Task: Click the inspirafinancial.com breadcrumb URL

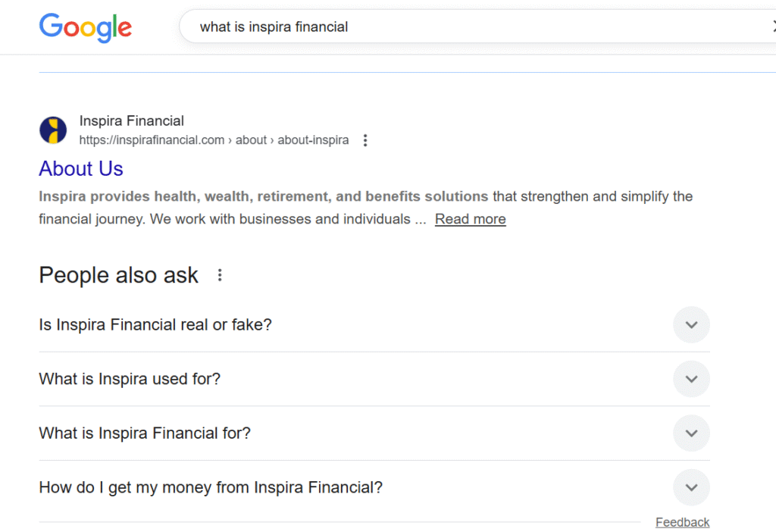Action: tap(214, 140)
